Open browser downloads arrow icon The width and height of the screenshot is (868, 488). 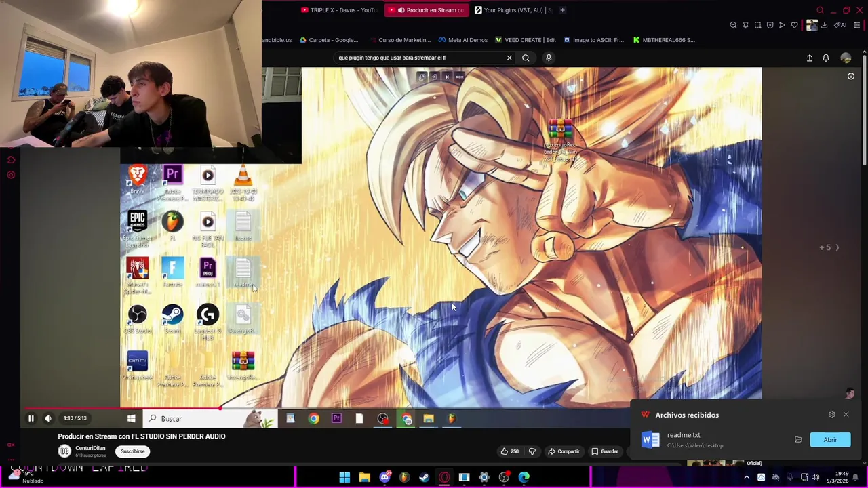(x=824, y=25)
